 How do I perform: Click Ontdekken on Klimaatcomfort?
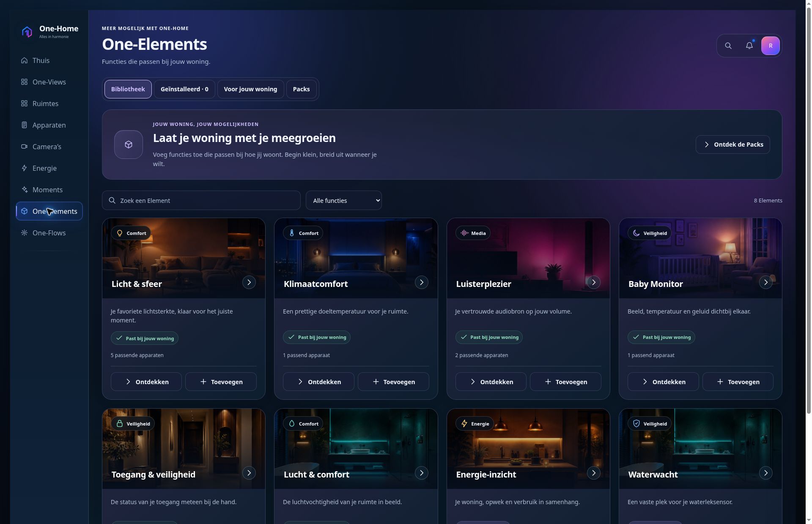coord(318,382)
